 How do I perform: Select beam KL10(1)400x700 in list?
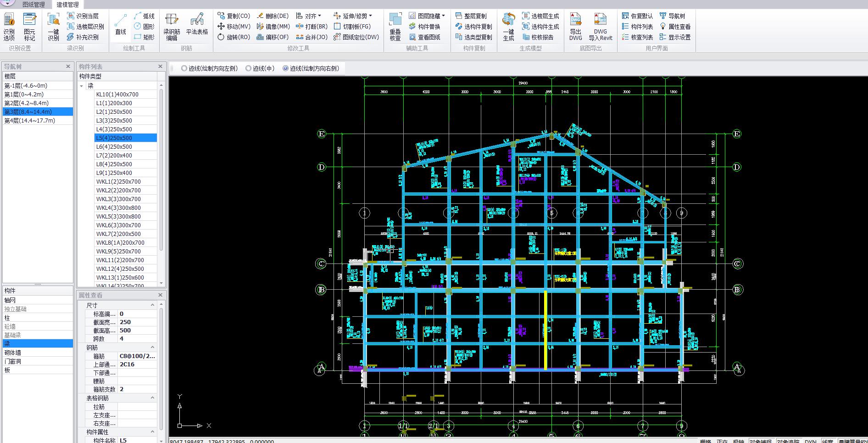pyautogui.click(x=126, y=95)
